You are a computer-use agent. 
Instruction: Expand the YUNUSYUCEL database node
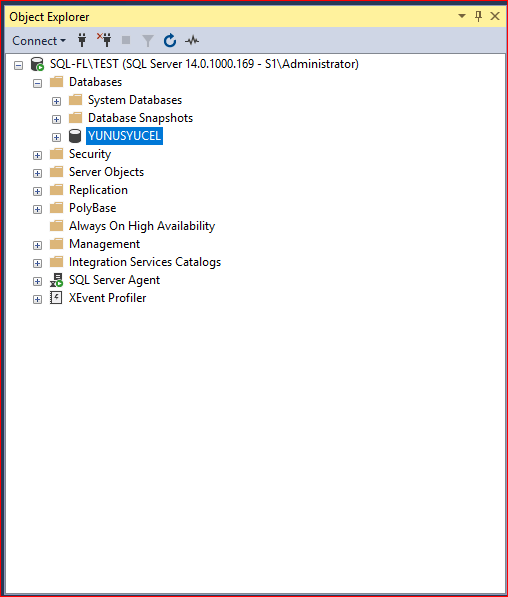point(56,137)
